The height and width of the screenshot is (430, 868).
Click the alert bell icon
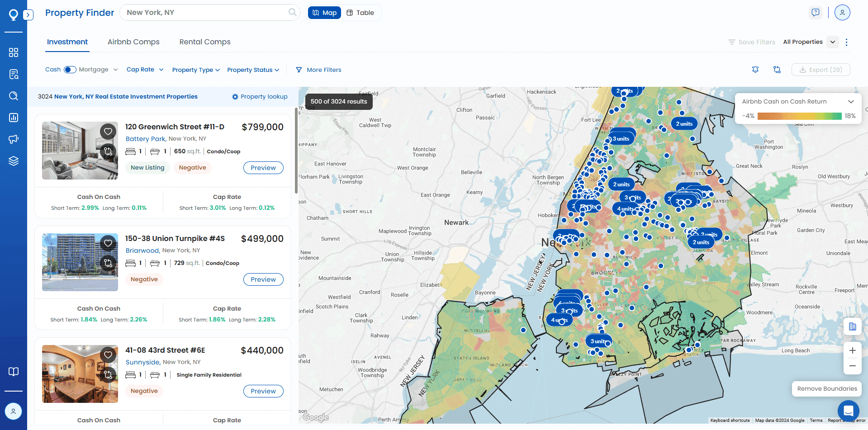[x=755, y=70]
